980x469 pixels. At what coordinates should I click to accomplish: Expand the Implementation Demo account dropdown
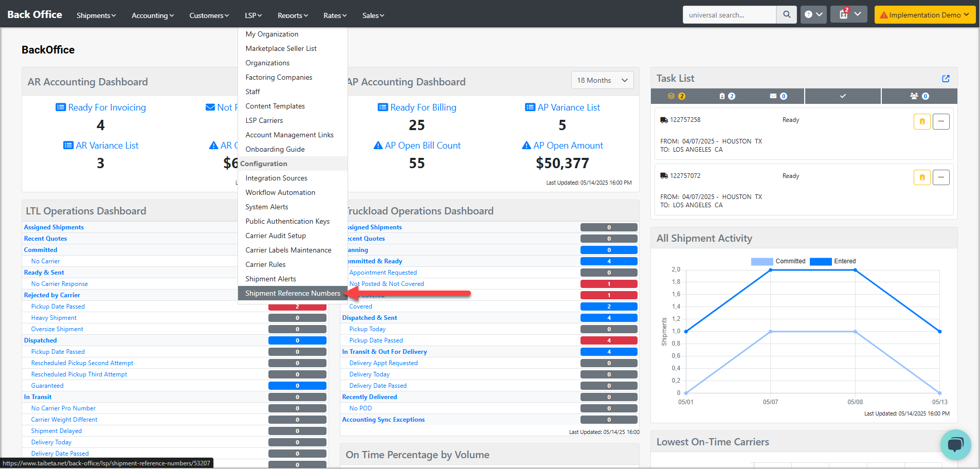(x=924, y=15)
